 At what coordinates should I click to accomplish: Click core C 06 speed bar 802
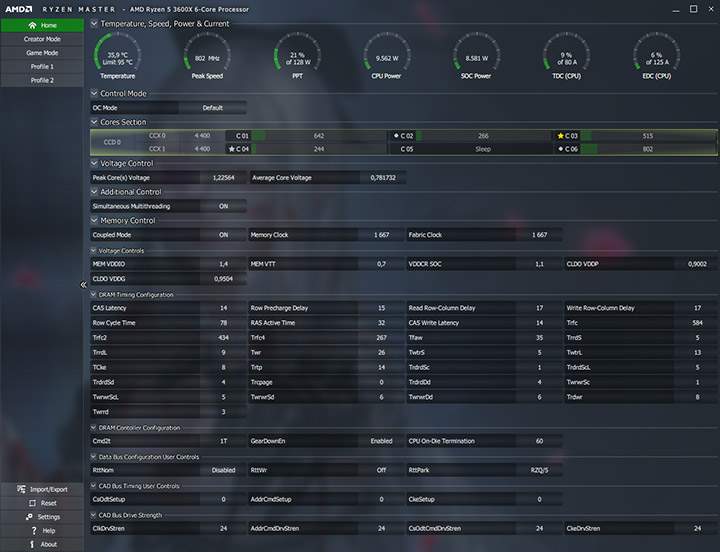[x=648, y=149]
